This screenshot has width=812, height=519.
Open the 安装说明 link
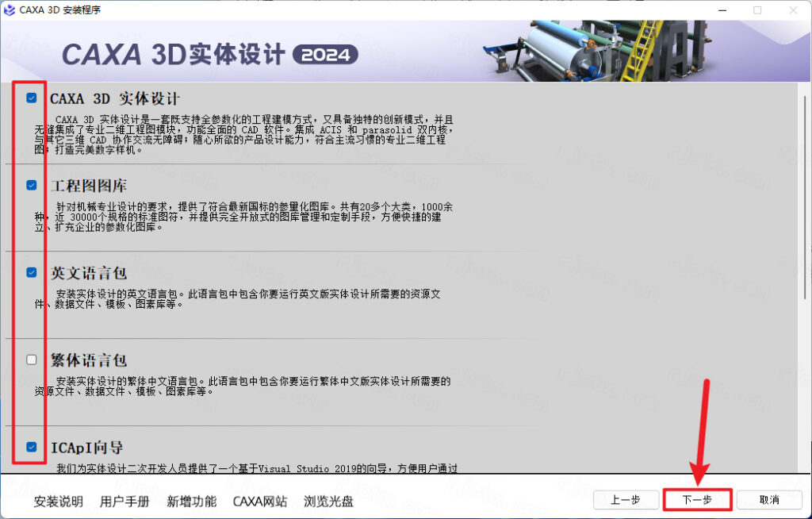coord(58,502)
